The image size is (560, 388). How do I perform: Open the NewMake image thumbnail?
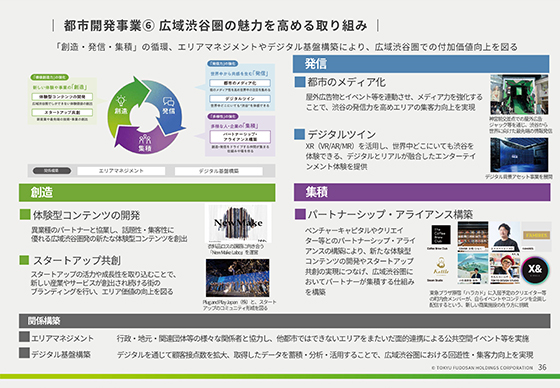point(238,223)
